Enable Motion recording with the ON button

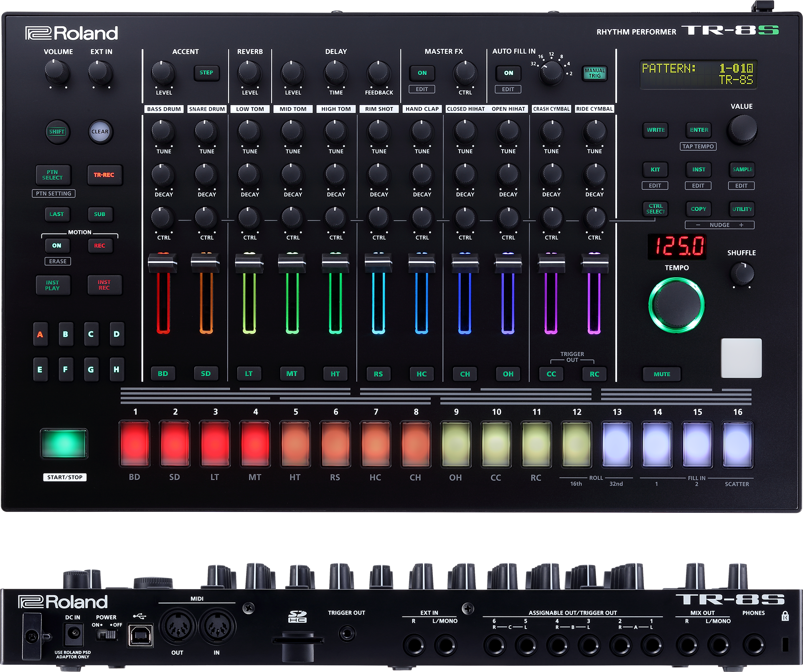58,246
